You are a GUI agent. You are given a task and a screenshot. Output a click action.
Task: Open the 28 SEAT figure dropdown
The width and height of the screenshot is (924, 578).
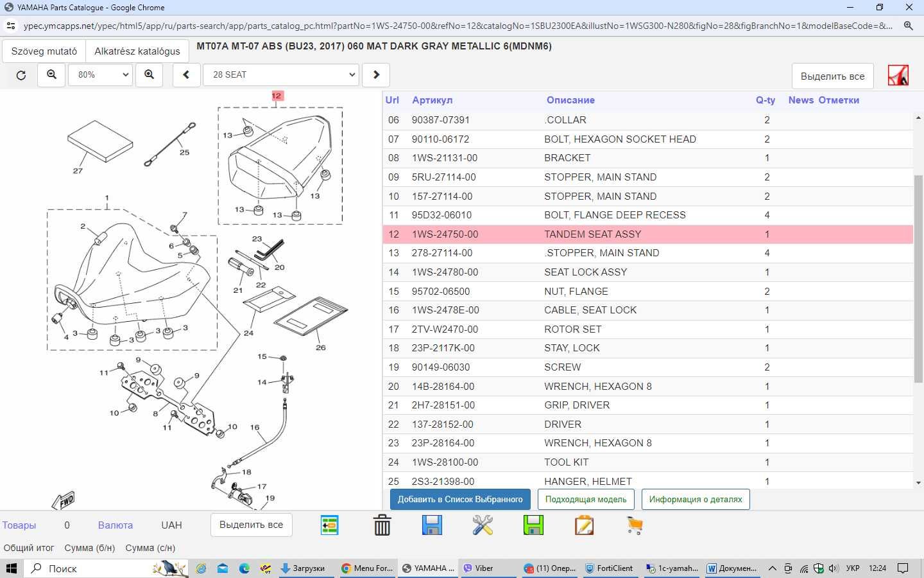[281, 75]
